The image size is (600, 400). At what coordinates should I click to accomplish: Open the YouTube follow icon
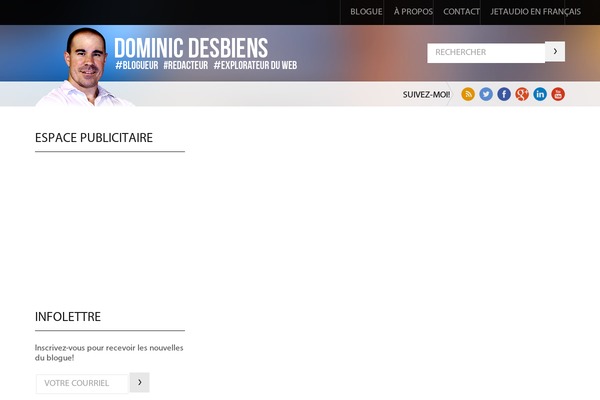coord(558,94)
